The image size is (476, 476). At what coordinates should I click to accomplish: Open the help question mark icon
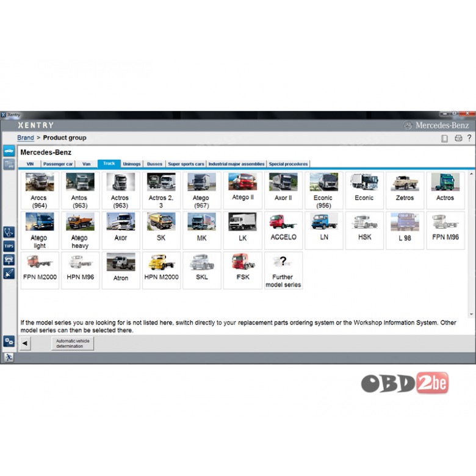[x=469, y=138]
